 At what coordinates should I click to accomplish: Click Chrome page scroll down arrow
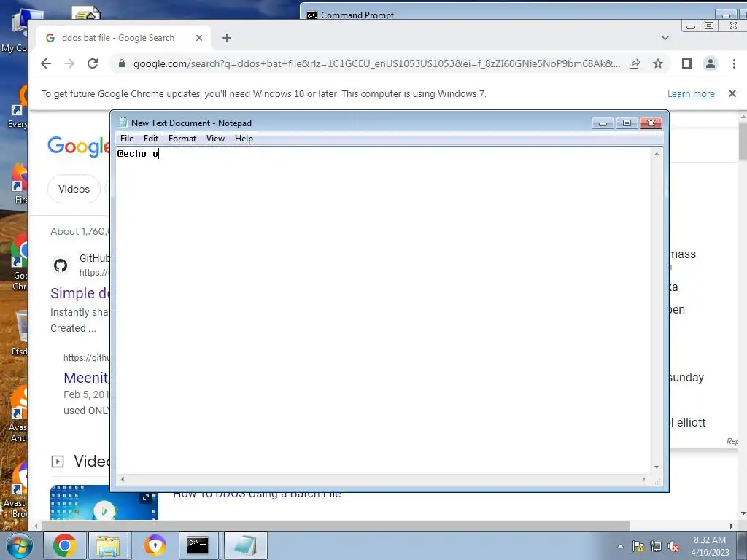point(742,513)
